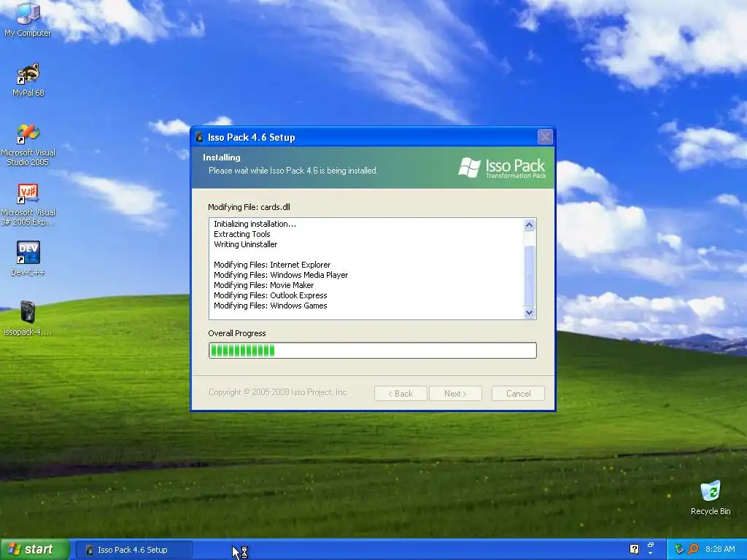Click the 'Installing' header title
Viewport: 747px width, 560px height.
(x=222, y=157)
